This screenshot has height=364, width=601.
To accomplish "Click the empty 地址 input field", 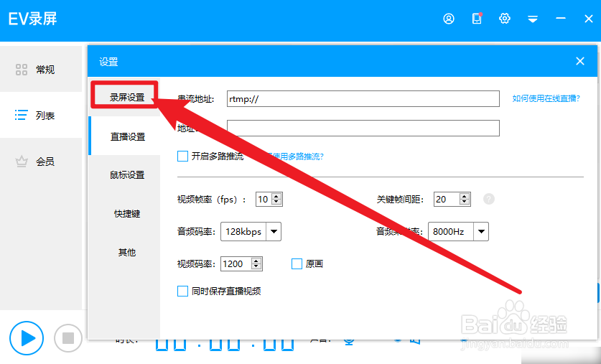I will [363, 128].
